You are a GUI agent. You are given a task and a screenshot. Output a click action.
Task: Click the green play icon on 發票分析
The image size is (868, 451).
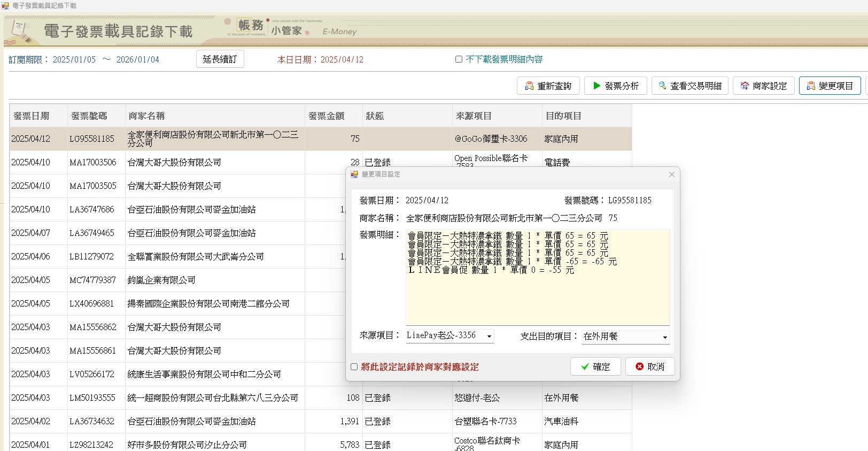596,86
